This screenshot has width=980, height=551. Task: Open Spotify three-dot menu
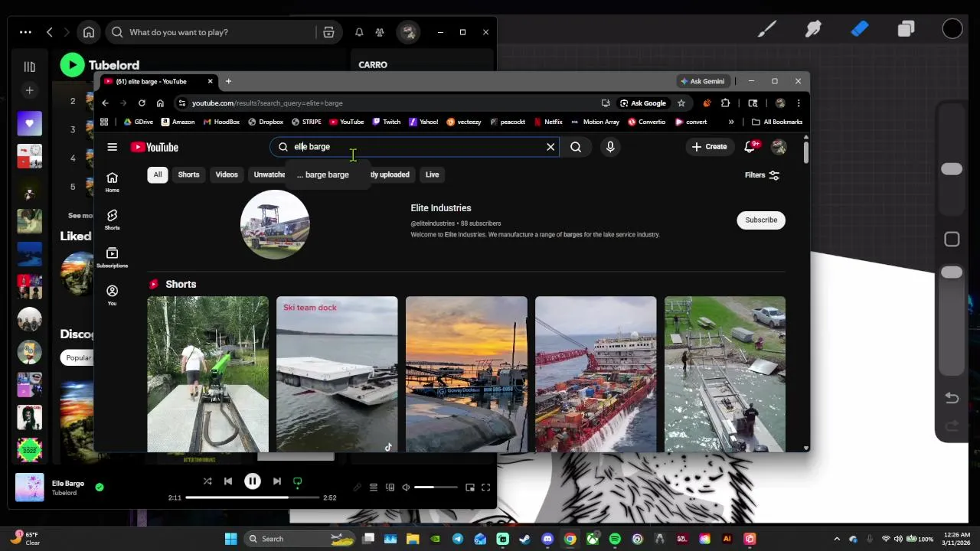click(x=25, y=32)
